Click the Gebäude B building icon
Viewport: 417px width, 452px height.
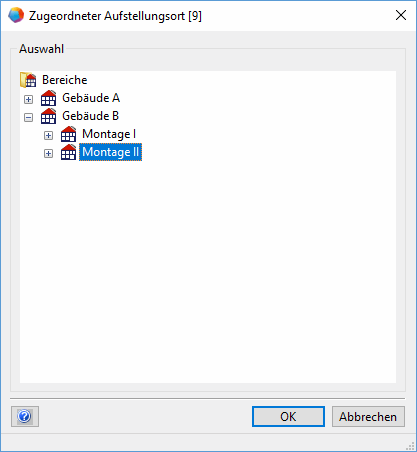[x=48, y=116]
